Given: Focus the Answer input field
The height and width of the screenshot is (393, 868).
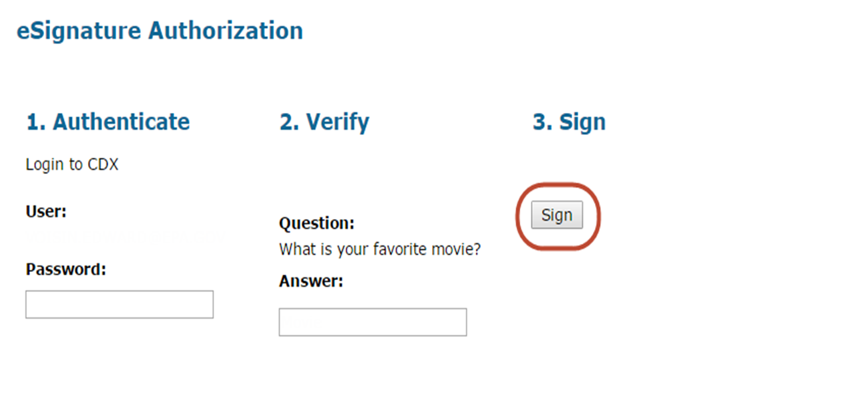Looking at the screenshot, I should click(373, 322).
